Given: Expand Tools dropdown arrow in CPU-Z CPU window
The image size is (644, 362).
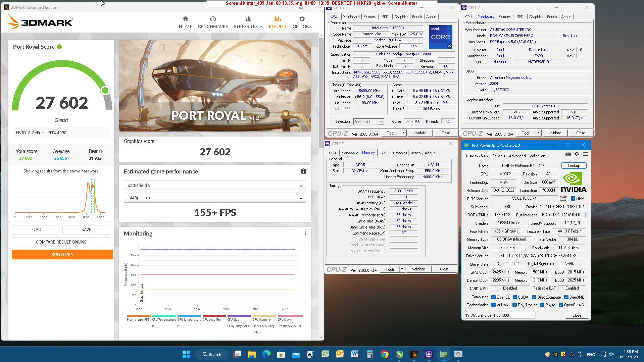Looking at the screenshot, I should (x=403, y=133).
